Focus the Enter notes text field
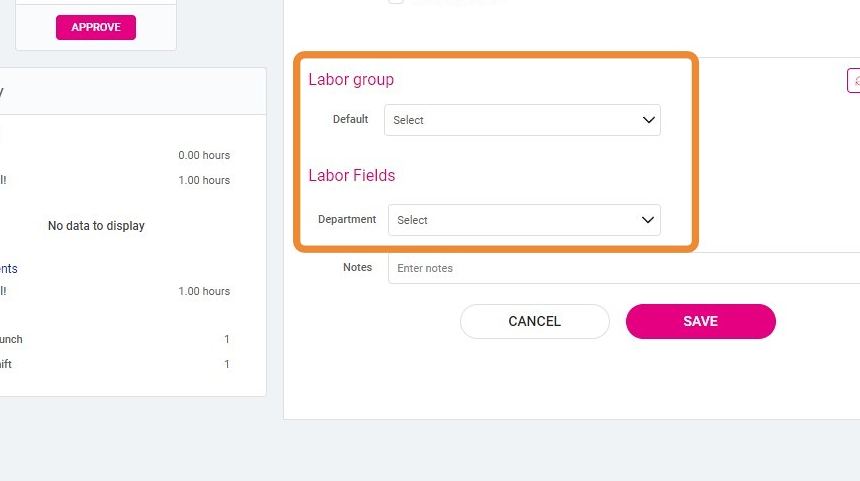Image resolution: width=860 pixels, height=481 pixels. tap(624, 268)
